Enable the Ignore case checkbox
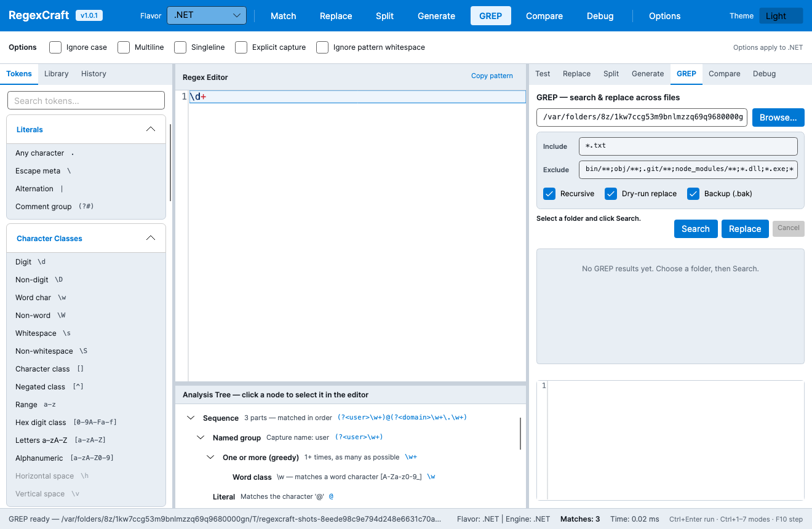 pos(55,47)
